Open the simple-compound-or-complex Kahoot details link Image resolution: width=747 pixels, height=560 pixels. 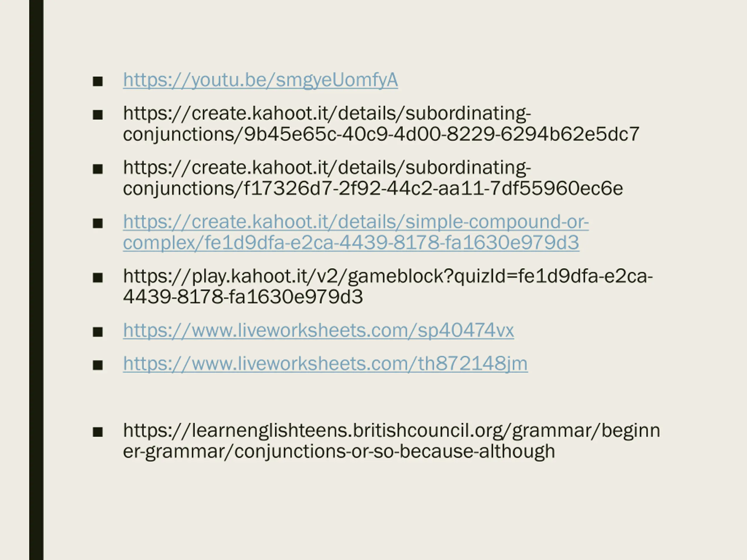(x=356, y=232)
